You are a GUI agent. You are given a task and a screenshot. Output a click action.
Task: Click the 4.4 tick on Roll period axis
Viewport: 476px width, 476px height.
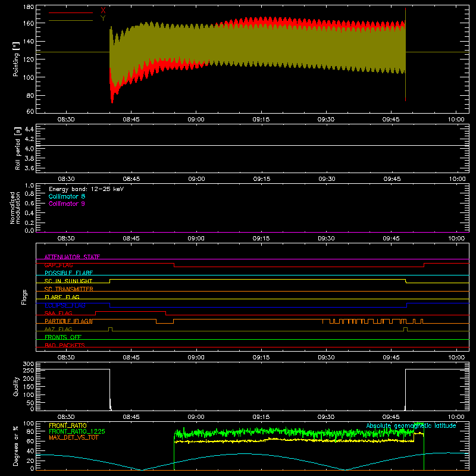tap(29, 129)
